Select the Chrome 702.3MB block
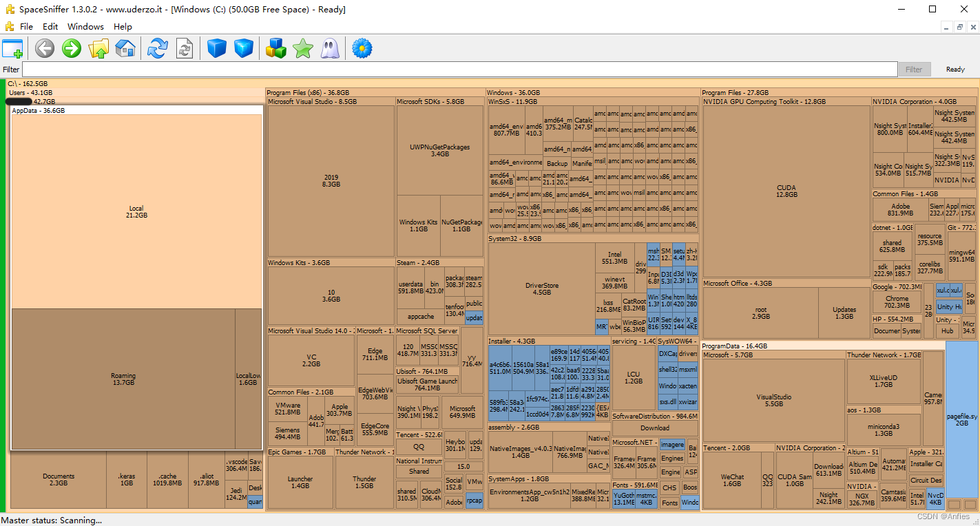The image size is (980, 526). [897, 302]
